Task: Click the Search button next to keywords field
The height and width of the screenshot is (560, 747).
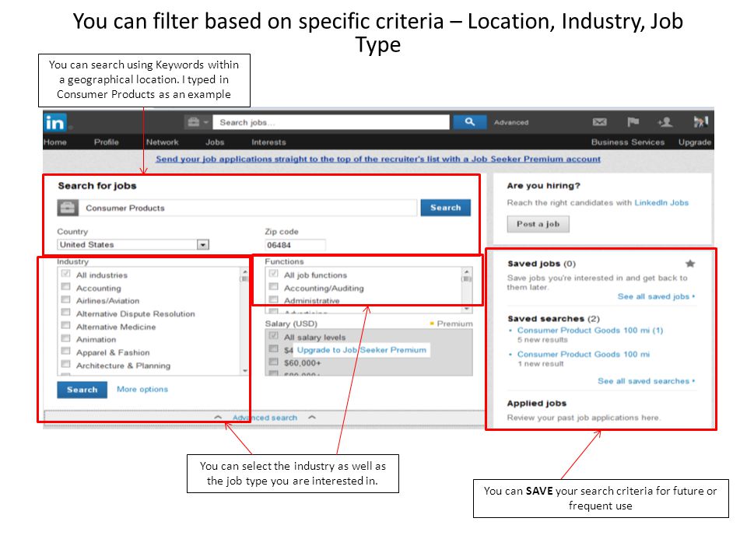Action: point(445,208)
